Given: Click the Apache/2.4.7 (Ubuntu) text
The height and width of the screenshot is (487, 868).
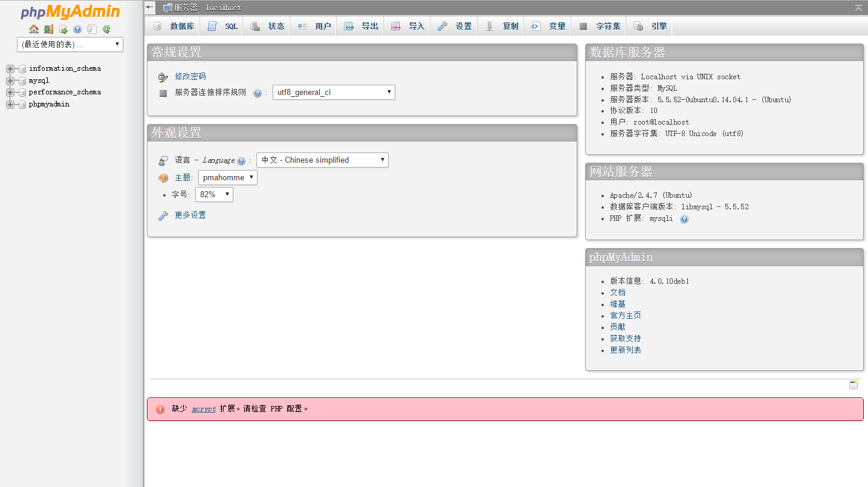Looking at the screenshot, I should click(x=651, y=195).
